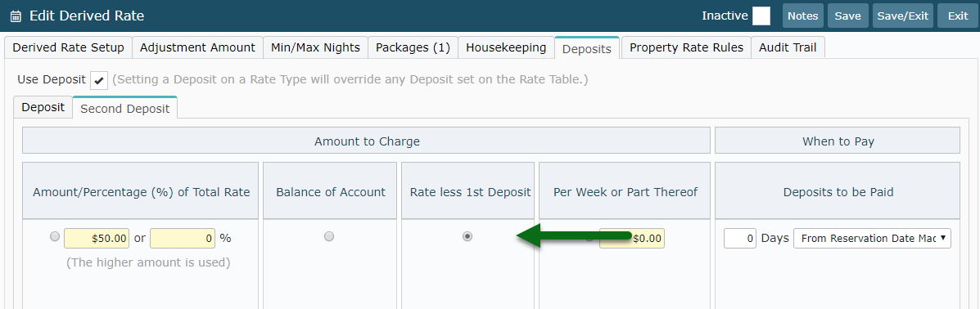The width and height of the screenshot is (980, 309).
Task: Go to the Min/Max Nights tab
Action: pyautogui.click(x=315, y=47)
